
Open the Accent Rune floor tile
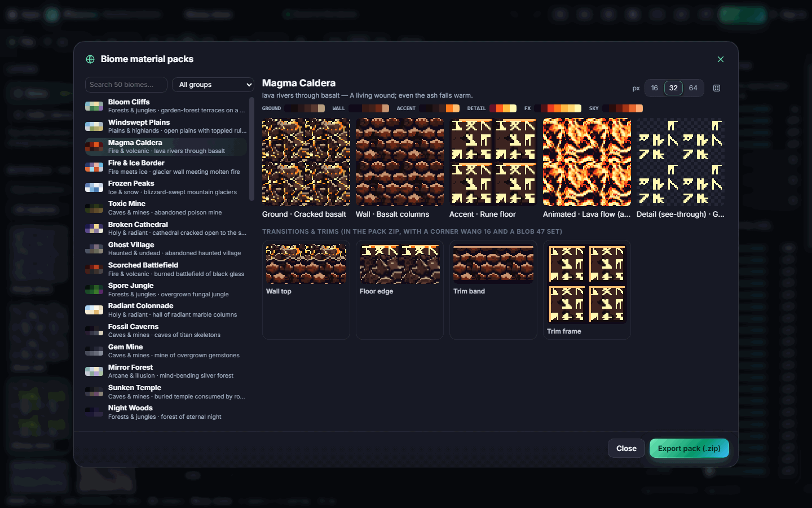[493, 162]
